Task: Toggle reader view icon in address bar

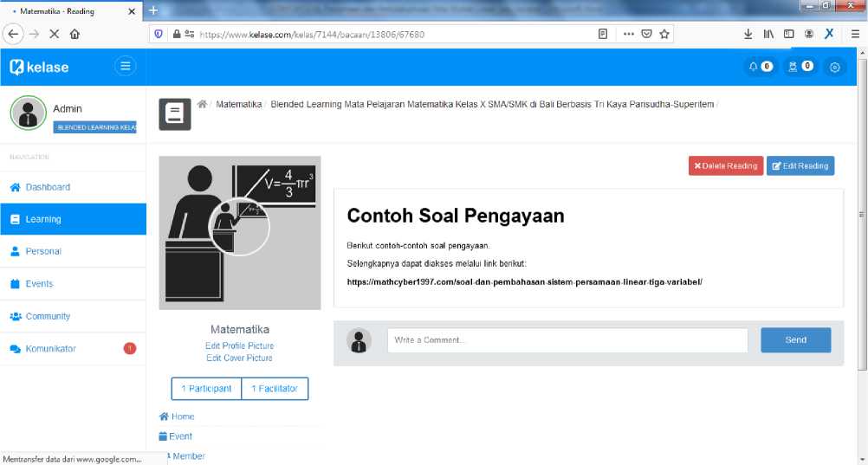Action: tap(603, 35)
